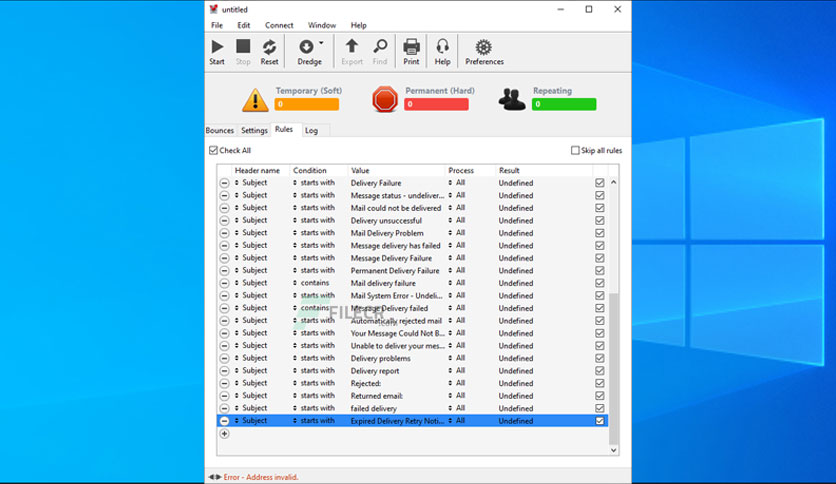Uncheck the Returned email: rule checkbox

pos(600,396)
